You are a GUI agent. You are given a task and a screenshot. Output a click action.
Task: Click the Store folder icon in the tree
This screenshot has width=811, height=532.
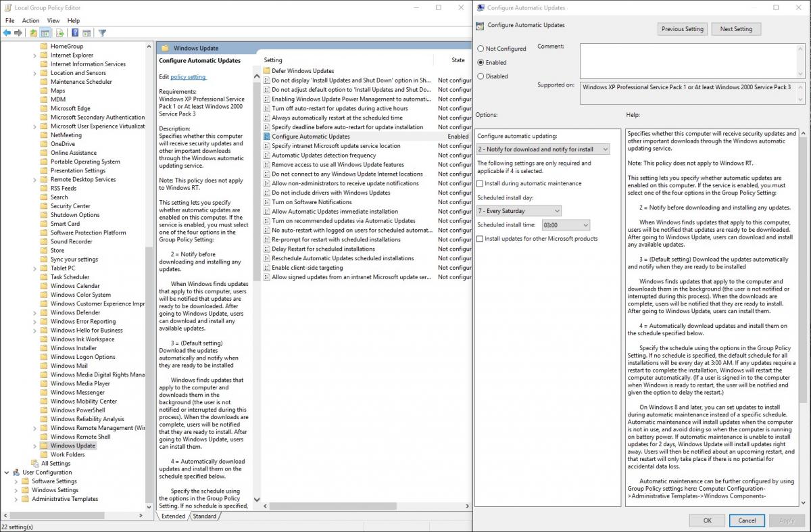(x=44, y=250)
